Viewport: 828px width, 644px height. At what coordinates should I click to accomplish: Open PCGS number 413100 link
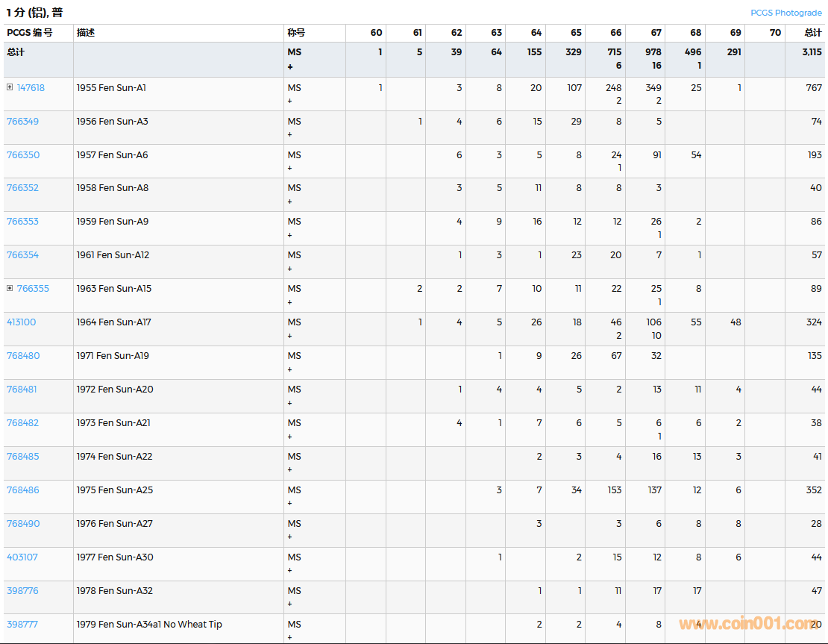pyautogui.click(x=21, y=322)
